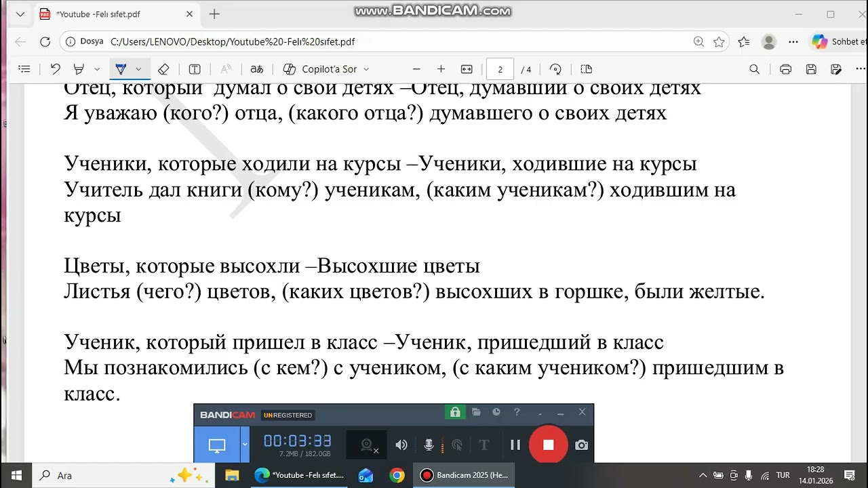Open Outlook from the taskbar
Viewport: 868px width, 488px height.
(x=366, y=475)
